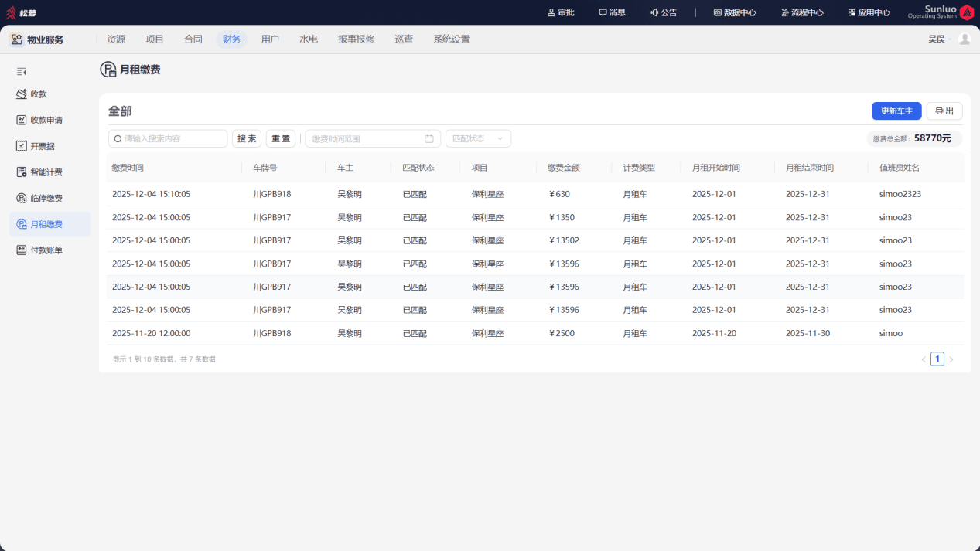980x551 pixels.
Task: Click the 重置 reset button
Action: pos(281,139)
